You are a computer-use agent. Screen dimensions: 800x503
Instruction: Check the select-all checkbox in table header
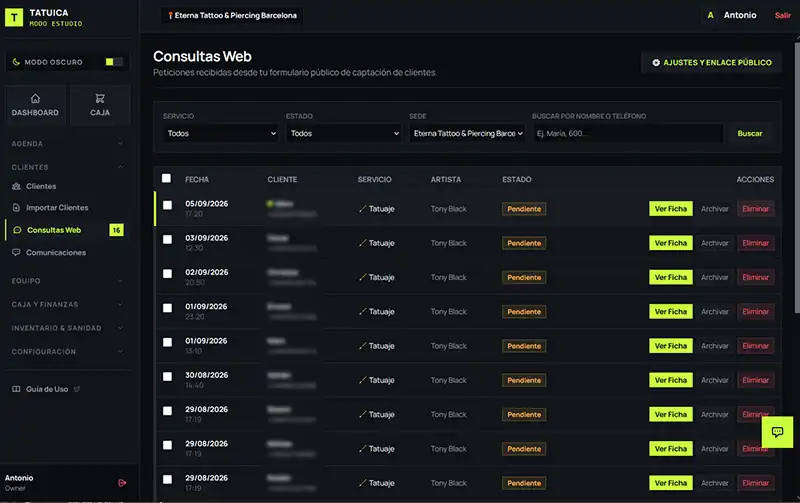tap(166, 178)
